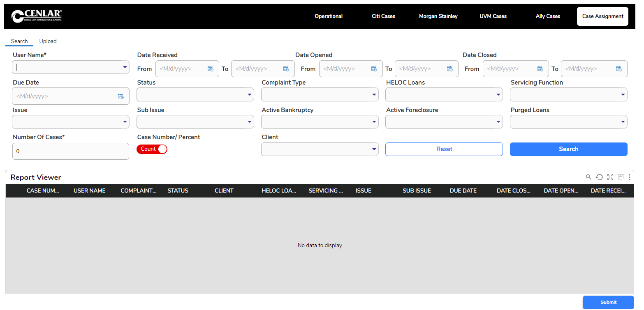Click the blue Search button
This screenshot has height=310, width=644.
569,149
